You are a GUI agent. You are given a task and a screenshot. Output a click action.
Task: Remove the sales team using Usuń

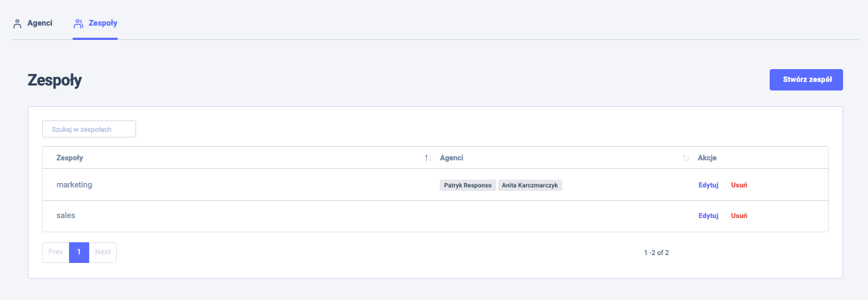point(738,216)
